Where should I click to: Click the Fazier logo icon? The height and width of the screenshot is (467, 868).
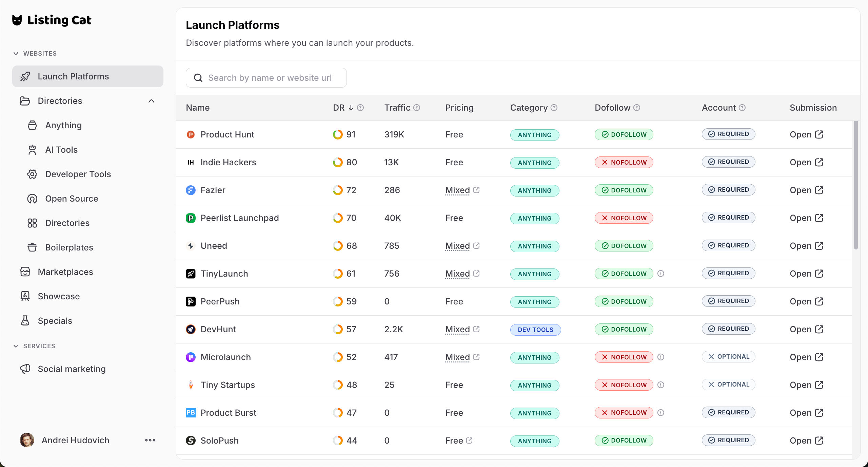point(191,190)
